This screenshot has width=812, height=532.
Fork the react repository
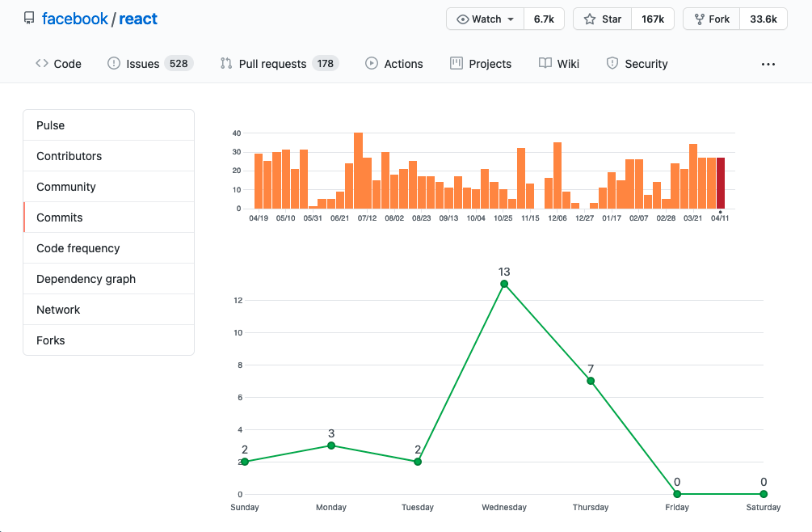[712, 19]
